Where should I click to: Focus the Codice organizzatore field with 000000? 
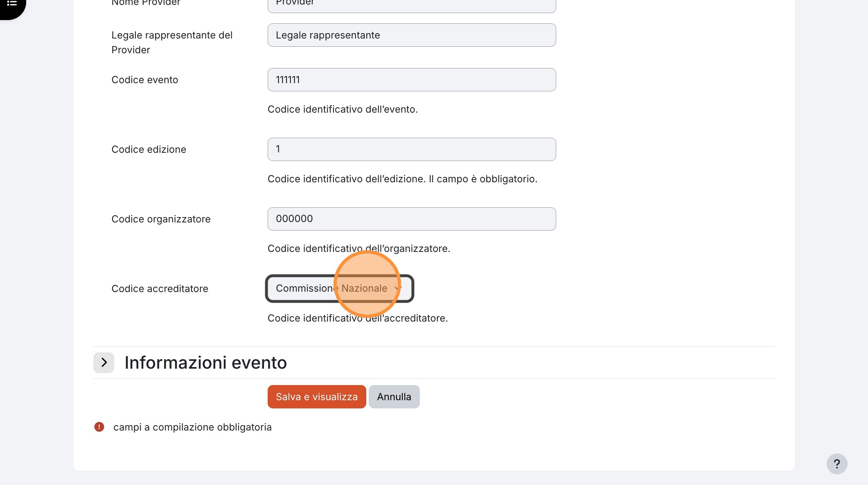click(412, 219)
